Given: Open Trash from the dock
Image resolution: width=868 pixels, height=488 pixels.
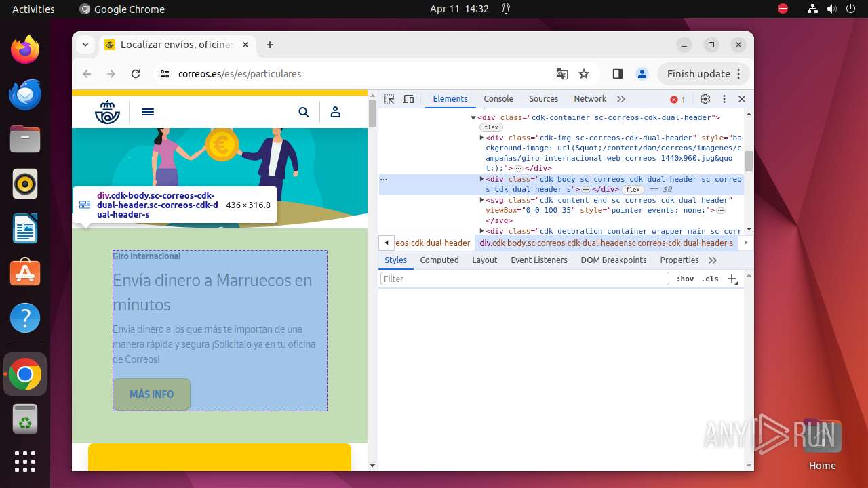Looking at the screenshot, I should tap(25, 419).
